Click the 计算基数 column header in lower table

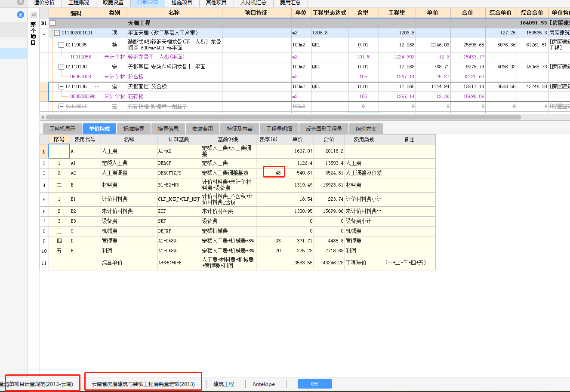179,139
